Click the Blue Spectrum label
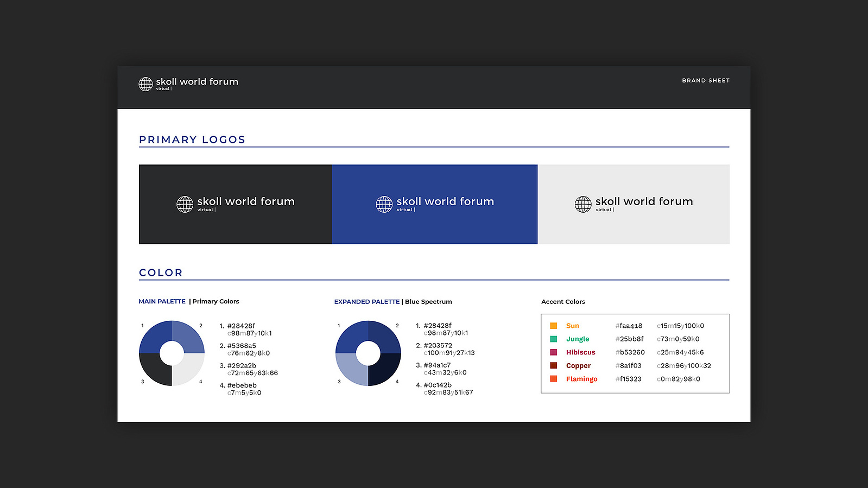Screen dimensions: 868x488 pyautogui.click(x=428, y=302)
